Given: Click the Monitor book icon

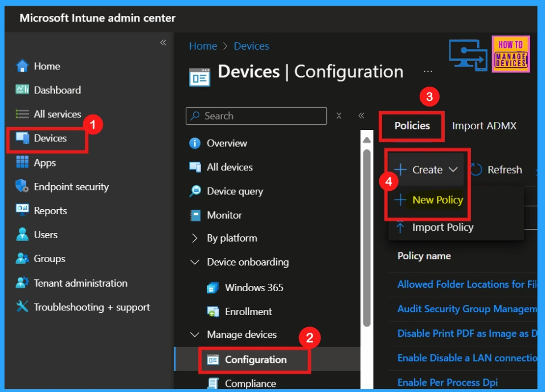Looking at the screenshot, I should coord(195,215).
